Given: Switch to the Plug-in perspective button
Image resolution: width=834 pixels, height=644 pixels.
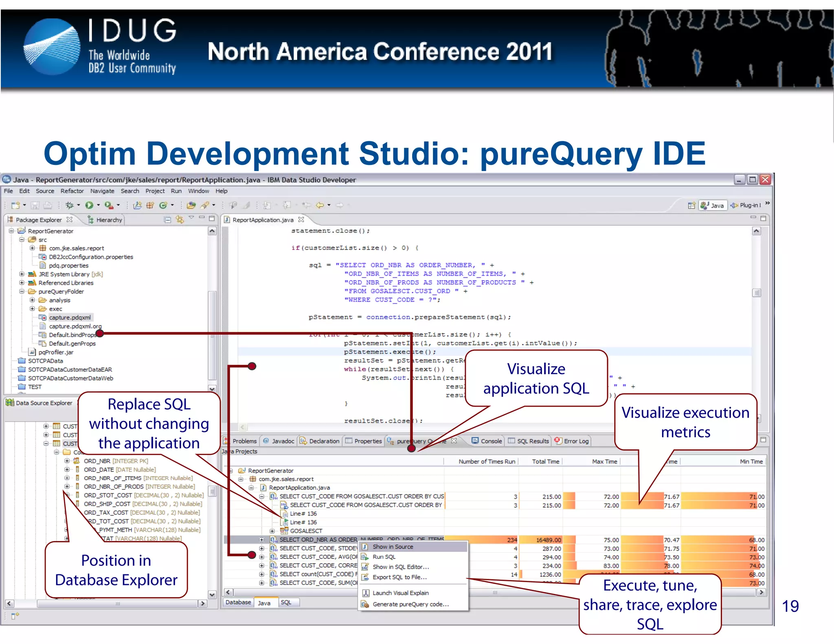Looking at the screenshot, I should (x=746, y=206).
